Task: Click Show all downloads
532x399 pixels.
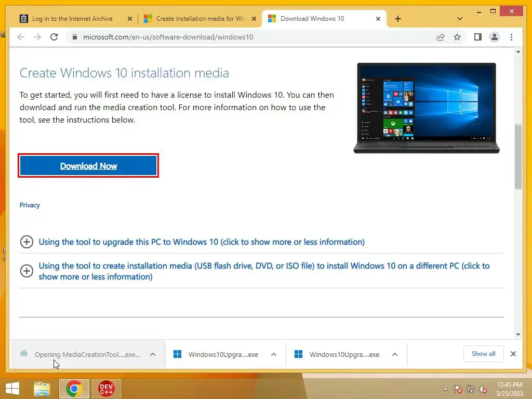Action: pyautogui.click(x=484, y=354)
